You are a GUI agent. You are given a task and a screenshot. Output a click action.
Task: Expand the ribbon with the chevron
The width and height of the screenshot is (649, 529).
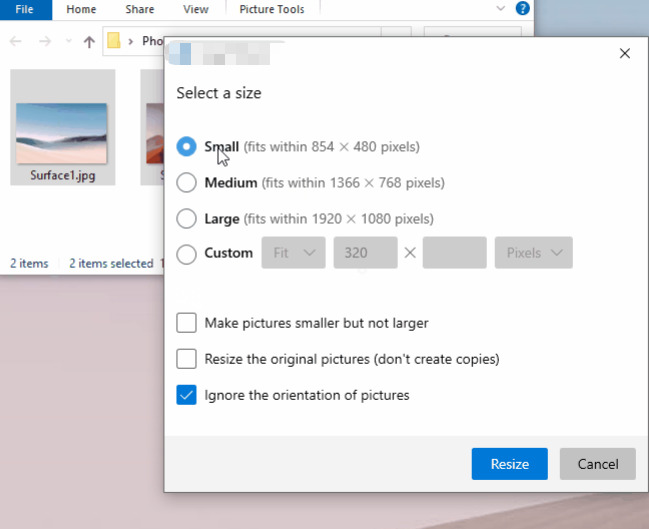[x=500, y=8]
